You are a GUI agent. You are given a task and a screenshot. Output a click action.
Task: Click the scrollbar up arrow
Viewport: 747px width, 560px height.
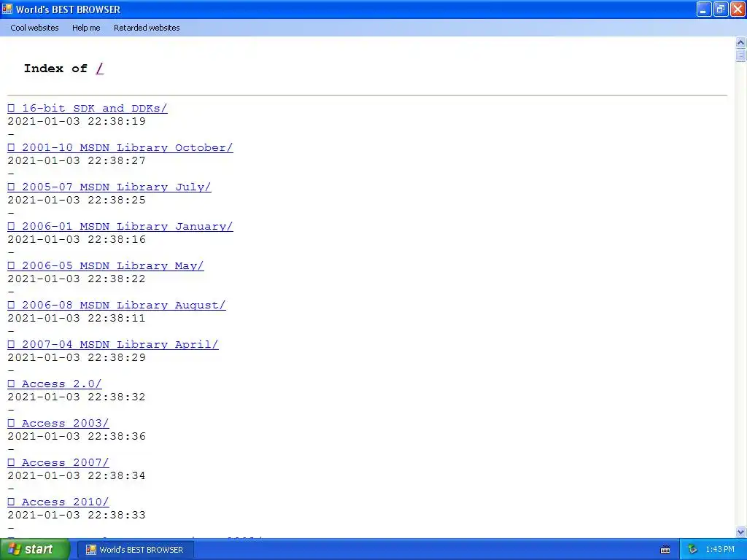coord(740,42)
